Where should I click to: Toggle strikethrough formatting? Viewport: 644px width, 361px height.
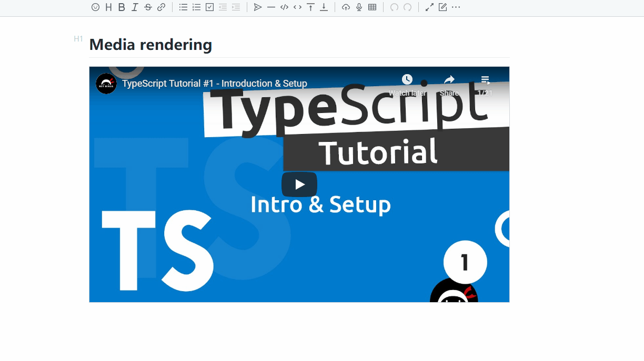point(148,7)
